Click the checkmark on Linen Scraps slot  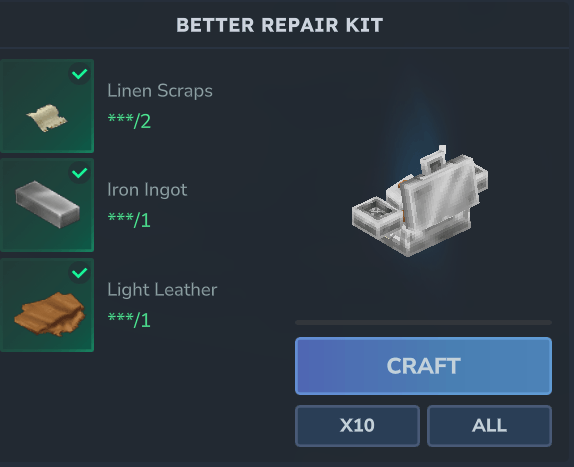pos(79,74)
